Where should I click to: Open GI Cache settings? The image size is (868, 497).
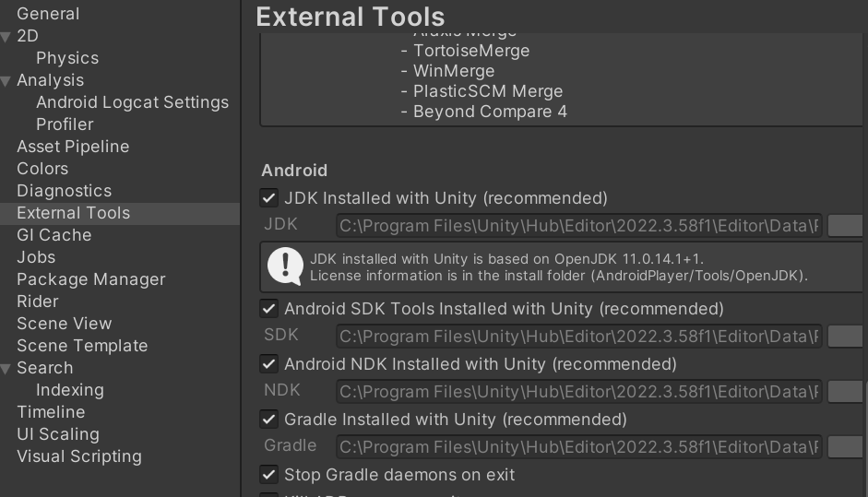(54, 235)
